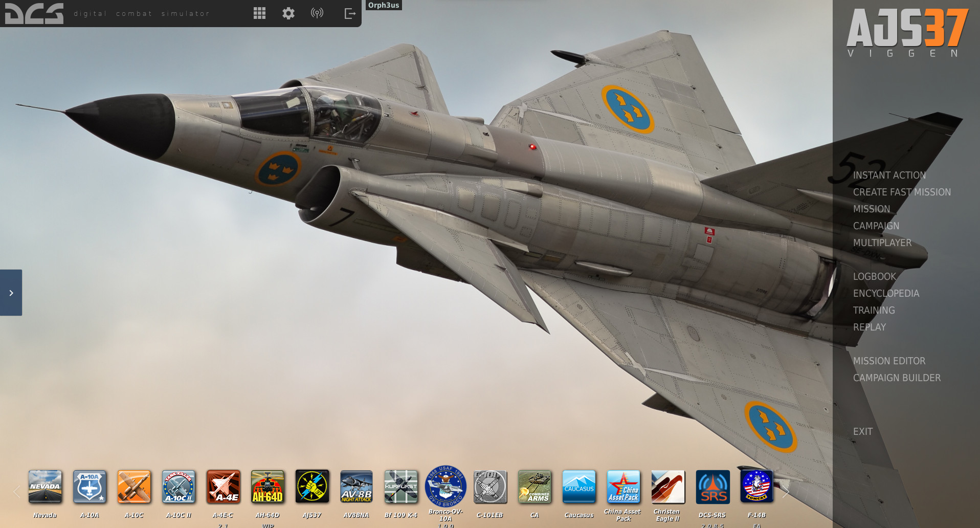This screenshot has height=528, width=980.
Task: Choose the DCS-SRS module icon
Action: 712,487
